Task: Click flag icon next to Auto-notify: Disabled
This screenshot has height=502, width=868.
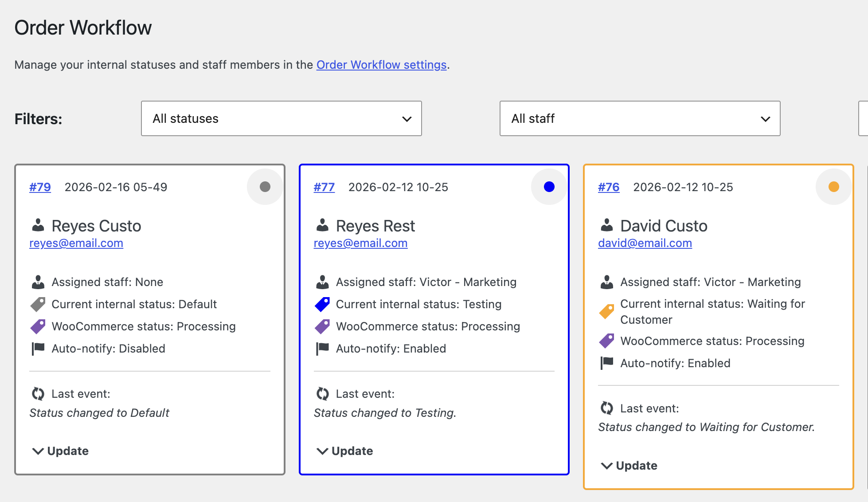Action: click(x=38, y=349)
